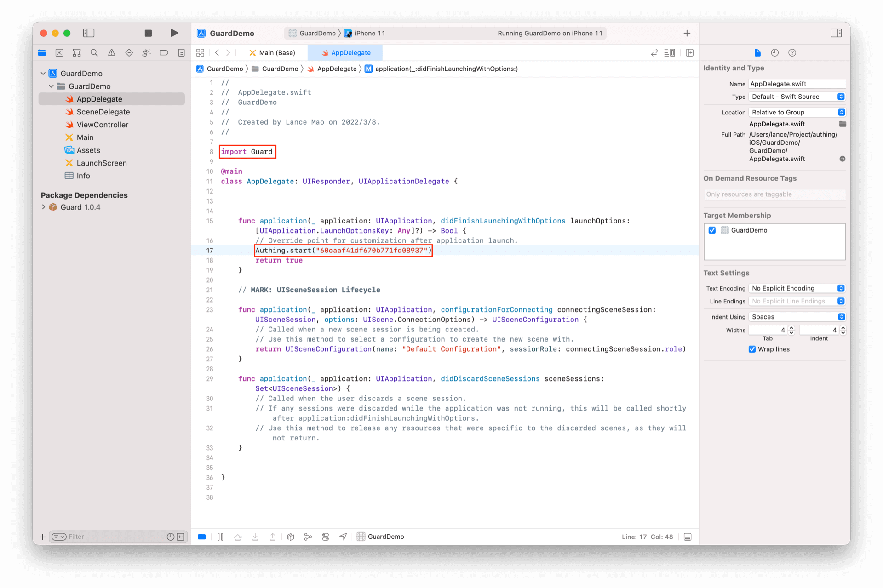
Task: Open the Debug Memory Graph icon
Action: click(308, 537)
